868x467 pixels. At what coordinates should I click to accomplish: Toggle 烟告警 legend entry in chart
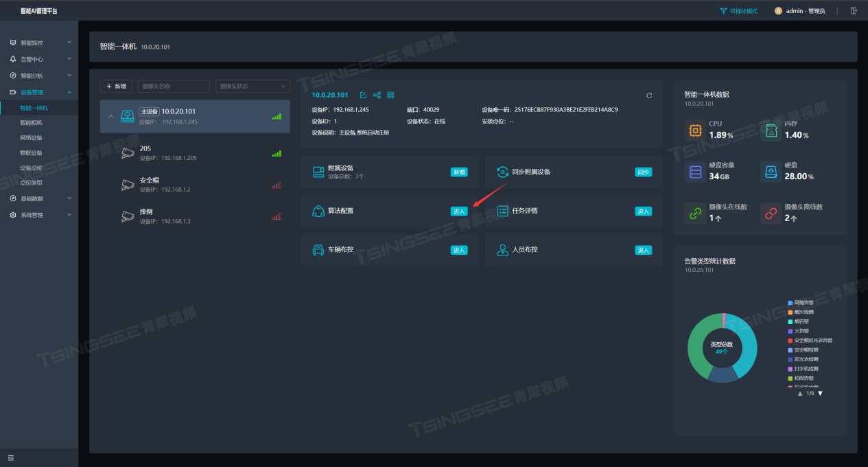coord(799,321)
